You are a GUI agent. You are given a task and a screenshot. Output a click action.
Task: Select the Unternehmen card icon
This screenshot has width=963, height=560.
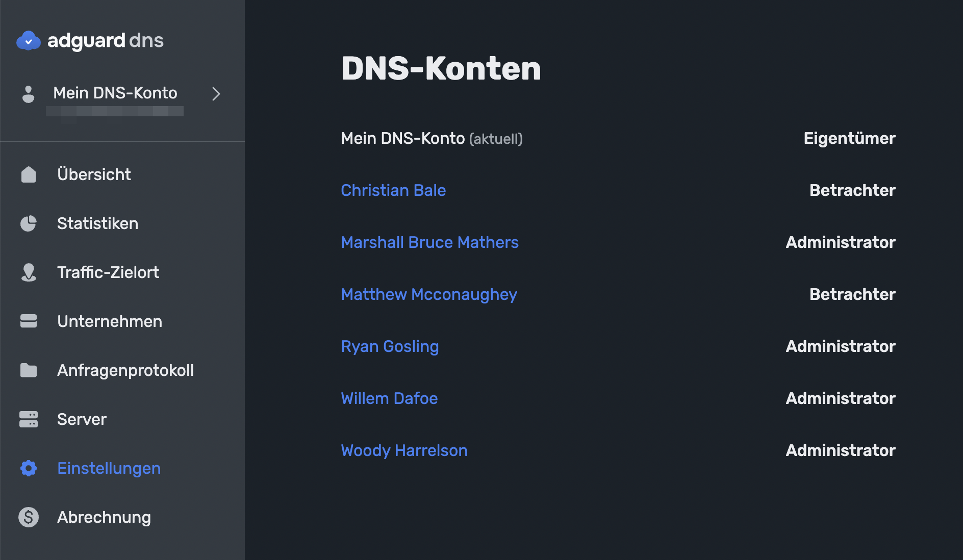click(29, 321)
